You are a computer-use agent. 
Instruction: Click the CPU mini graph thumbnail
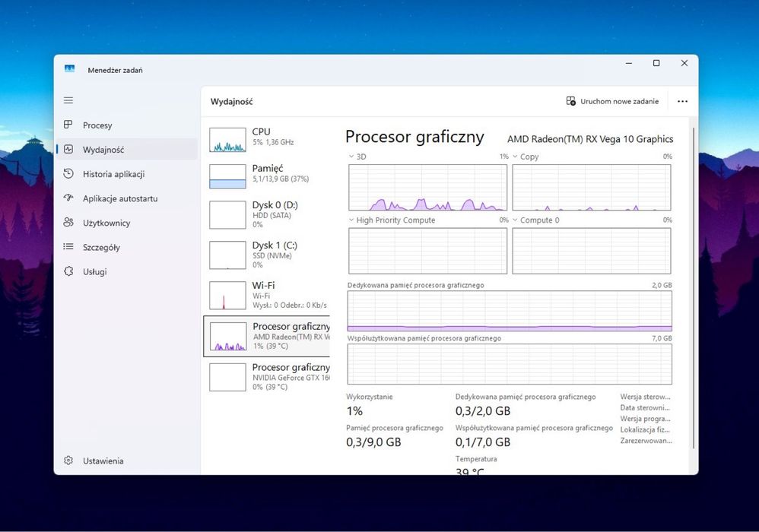click(x=227, y=140)
